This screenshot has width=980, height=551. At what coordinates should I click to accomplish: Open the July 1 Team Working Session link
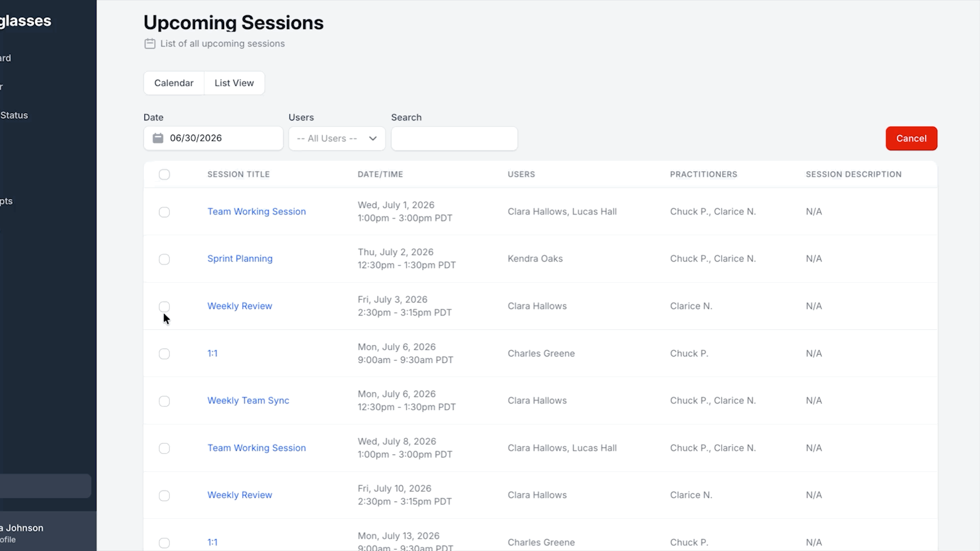(x=256, y=211)
